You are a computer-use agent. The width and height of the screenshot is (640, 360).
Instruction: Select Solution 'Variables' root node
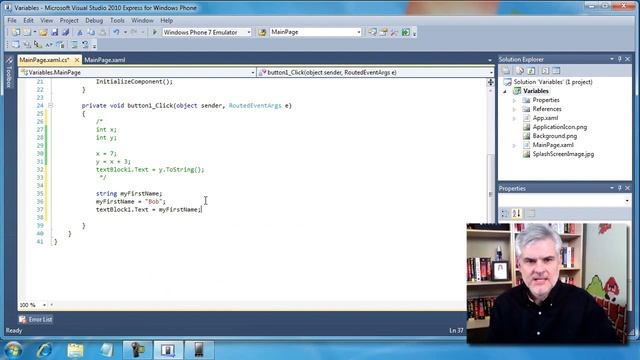click(553, 82)
